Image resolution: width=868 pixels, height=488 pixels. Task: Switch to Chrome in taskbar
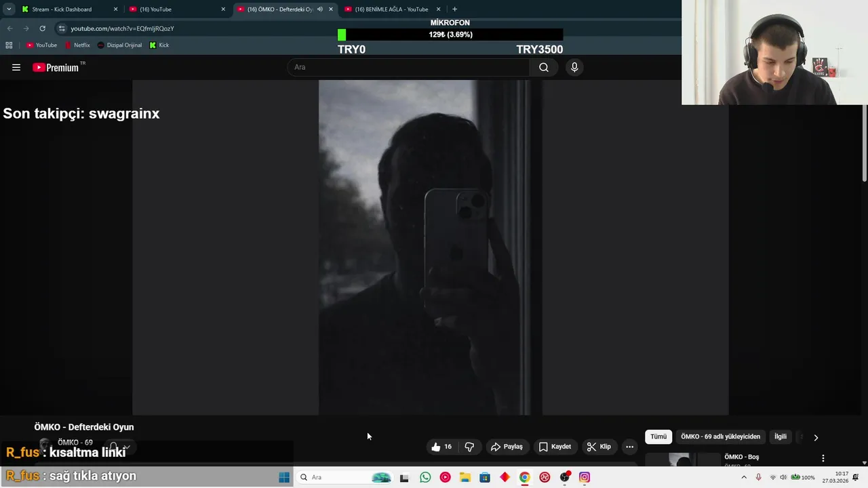[x=525, y=477]
